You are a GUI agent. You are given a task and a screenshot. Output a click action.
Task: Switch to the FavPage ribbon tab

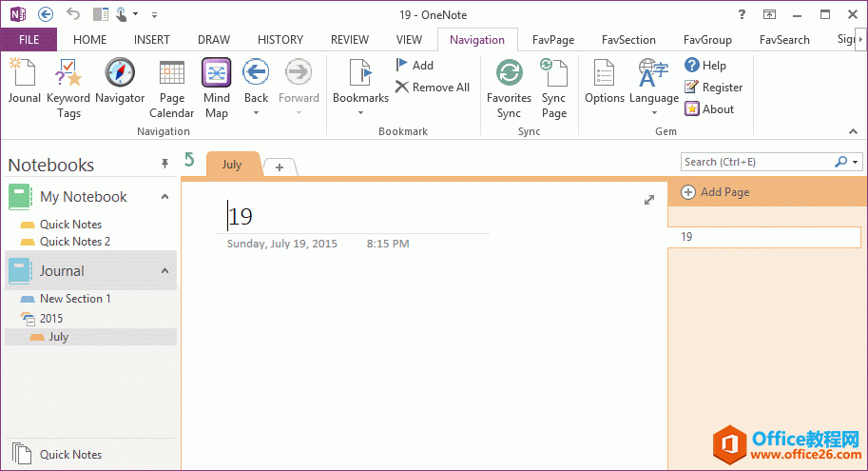click(x=553, y=40)
